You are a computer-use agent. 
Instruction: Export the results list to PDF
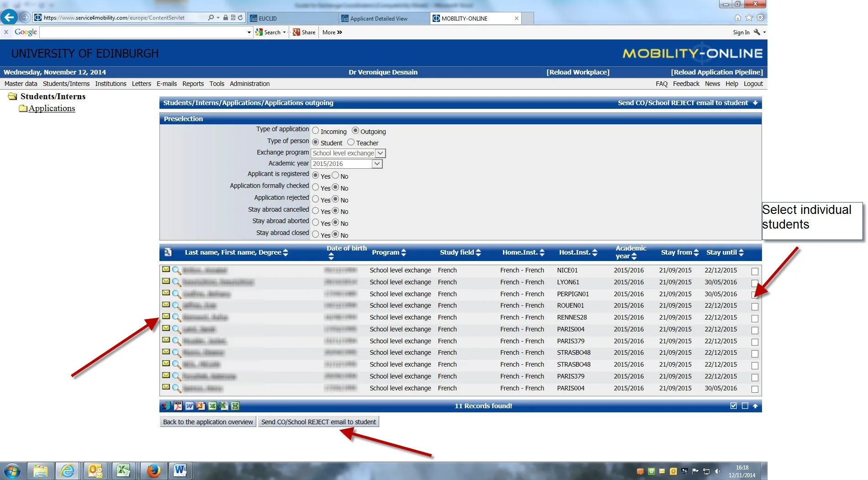point(178,405)
